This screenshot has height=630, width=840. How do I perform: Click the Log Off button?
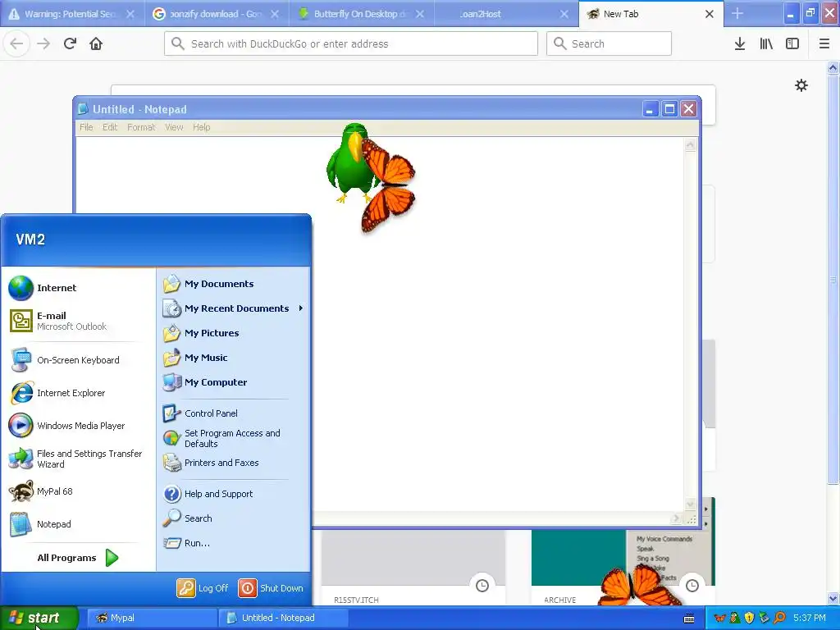pos(203,587)
